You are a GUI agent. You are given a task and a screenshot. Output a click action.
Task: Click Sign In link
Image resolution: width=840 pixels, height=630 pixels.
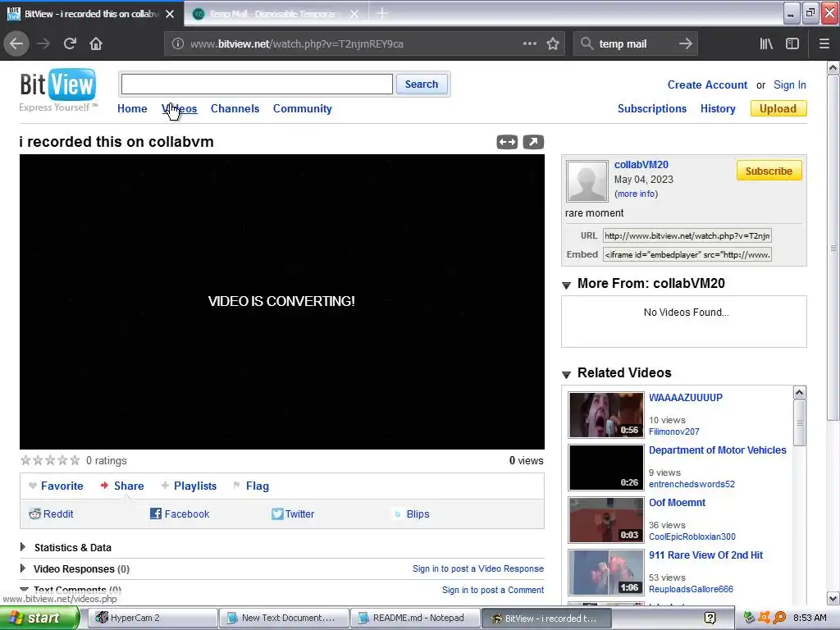[x=790, y=84]
